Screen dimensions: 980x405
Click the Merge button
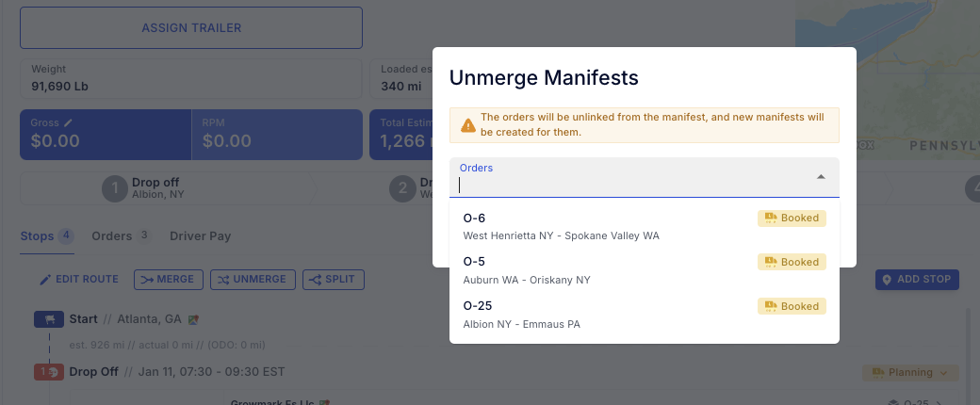click(168, 280)
